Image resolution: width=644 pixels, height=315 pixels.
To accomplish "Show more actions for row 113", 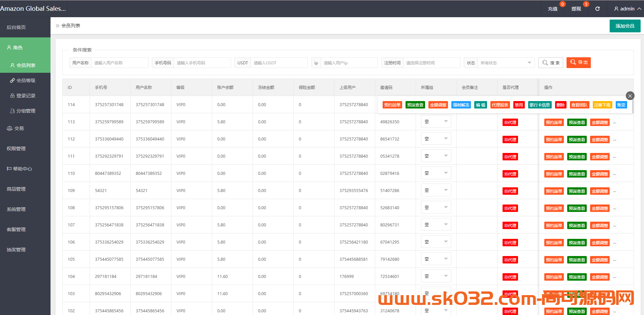I will [x=615, y=123].
